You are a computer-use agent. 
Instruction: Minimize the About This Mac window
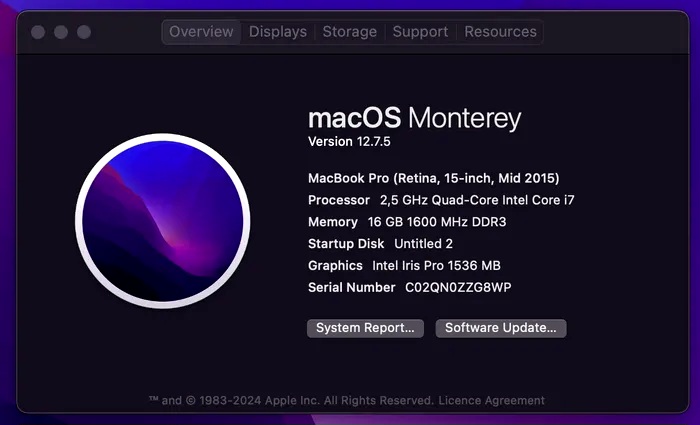point(61,32)
